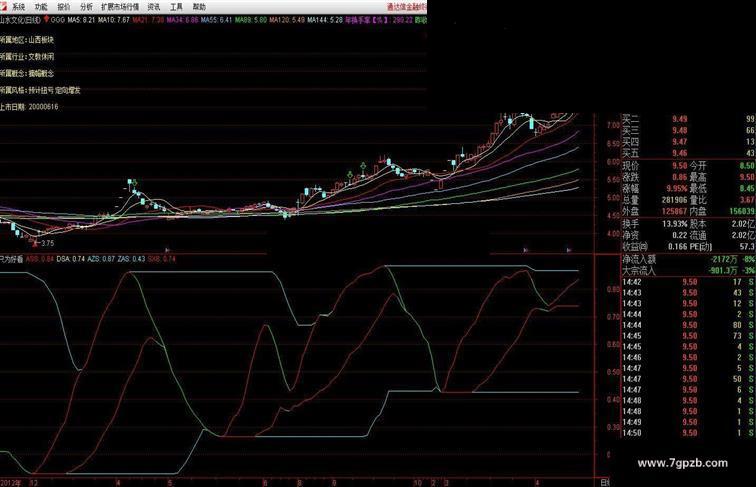Image resolution: width=756 pixels, height=487 pixels.
Task: Click the 大宗流入 row
Action: 688,271
